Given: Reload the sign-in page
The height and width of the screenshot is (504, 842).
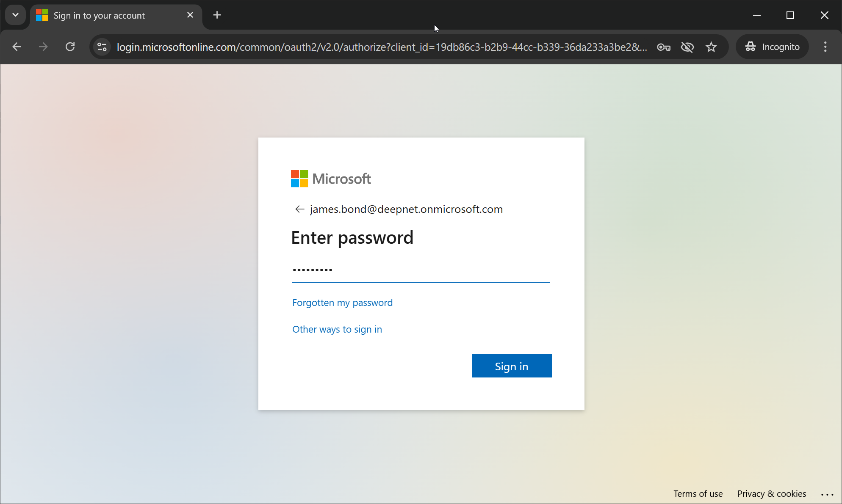Looking at the screenshot, I should pyautogui.click(x=70, y=47).
